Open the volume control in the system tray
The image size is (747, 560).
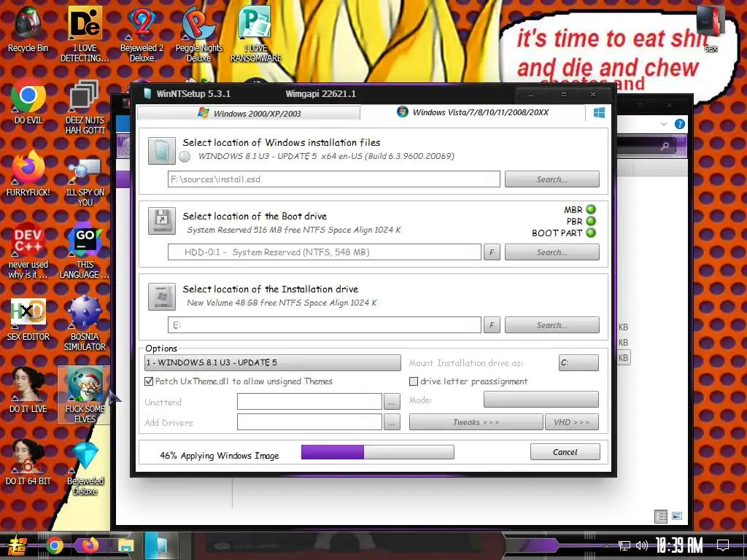tap(642, 545)
